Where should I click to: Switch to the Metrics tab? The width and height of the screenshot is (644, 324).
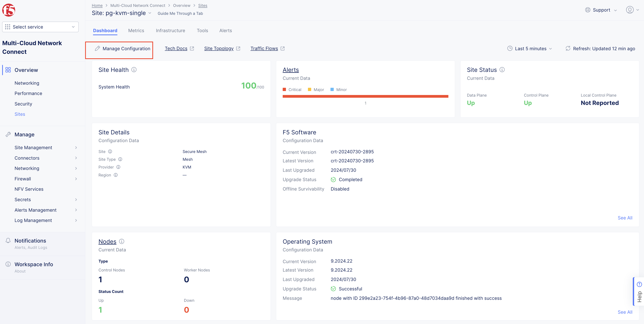click(x=136, y=30)
